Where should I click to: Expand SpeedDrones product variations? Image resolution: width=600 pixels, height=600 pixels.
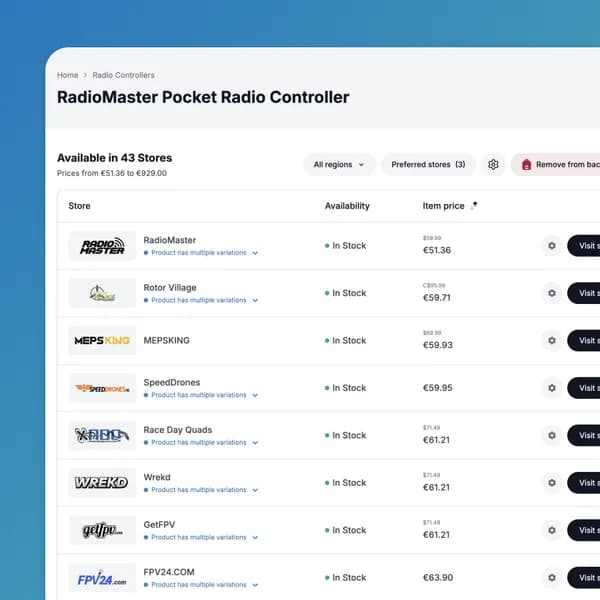[201, 395]
